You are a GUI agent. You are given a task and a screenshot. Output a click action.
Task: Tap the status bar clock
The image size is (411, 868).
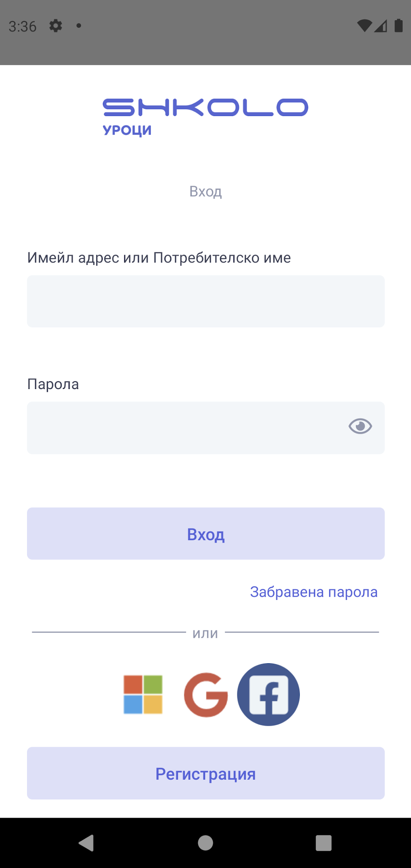pos(23,27)
